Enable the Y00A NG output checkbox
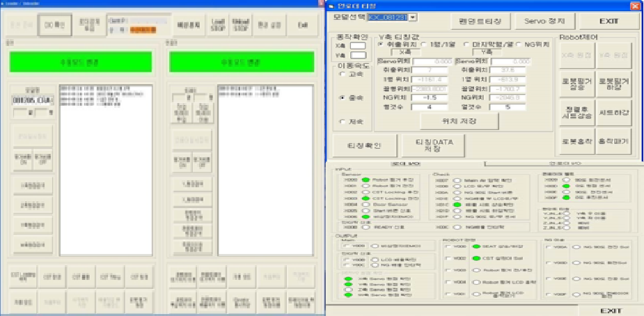 [x=548, y=246]
